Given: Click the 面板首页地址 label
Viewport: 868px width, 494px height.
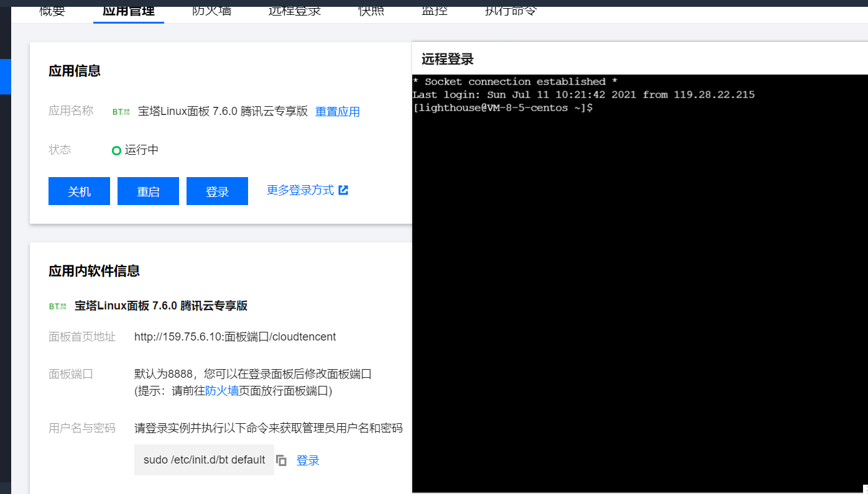Looking at the screenshot, I should coord(82,337).
